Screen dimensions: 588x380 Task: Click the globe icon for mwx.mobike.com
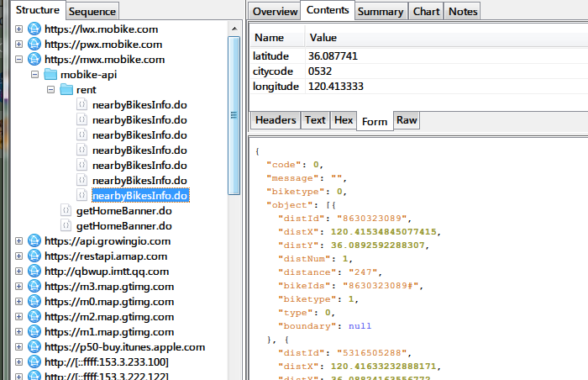[x=34, y=60]
